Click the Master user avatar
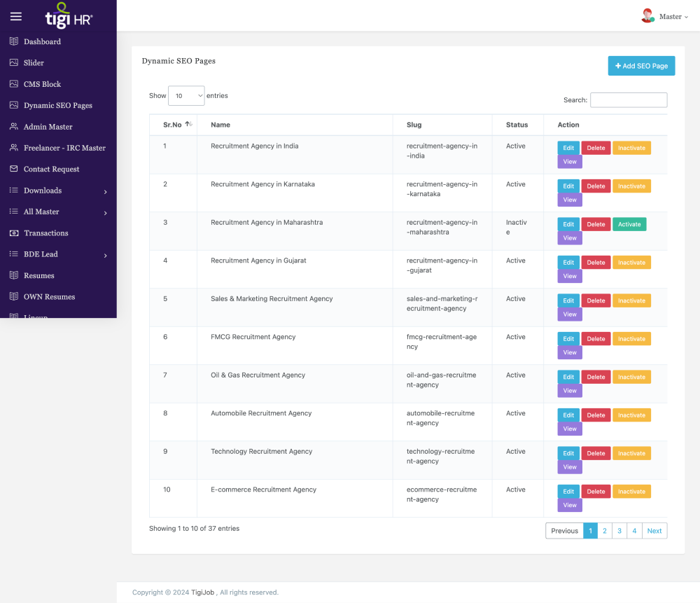Viewport: 700px width, 603px height. point(647,16)
